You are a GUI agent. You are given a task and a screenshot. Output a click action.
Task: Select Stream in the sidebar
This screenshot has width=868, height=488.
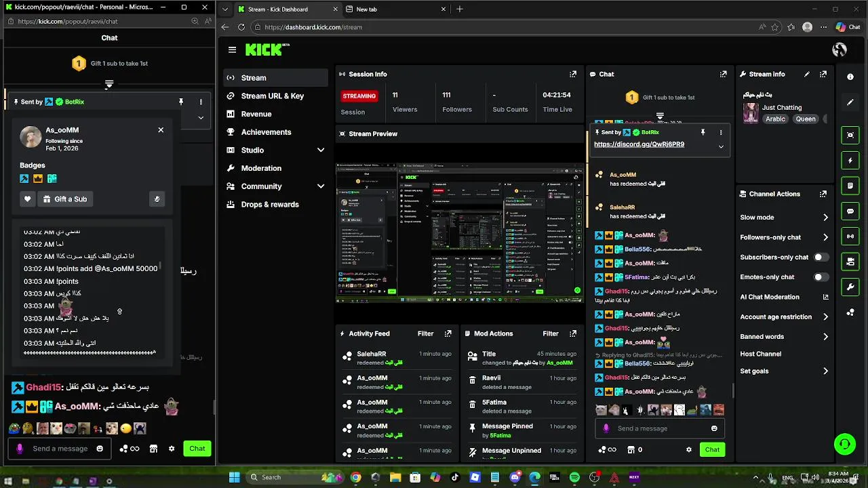276,78
